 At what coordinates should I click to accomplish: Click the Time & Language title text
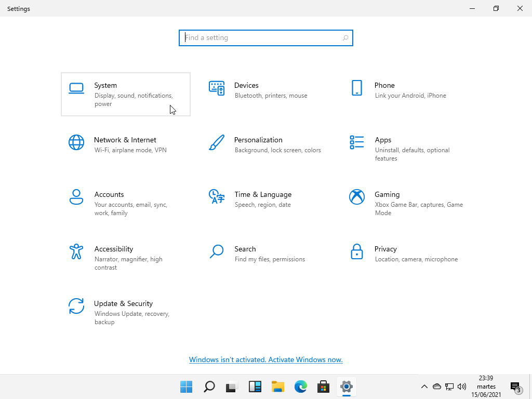point(263,195)
